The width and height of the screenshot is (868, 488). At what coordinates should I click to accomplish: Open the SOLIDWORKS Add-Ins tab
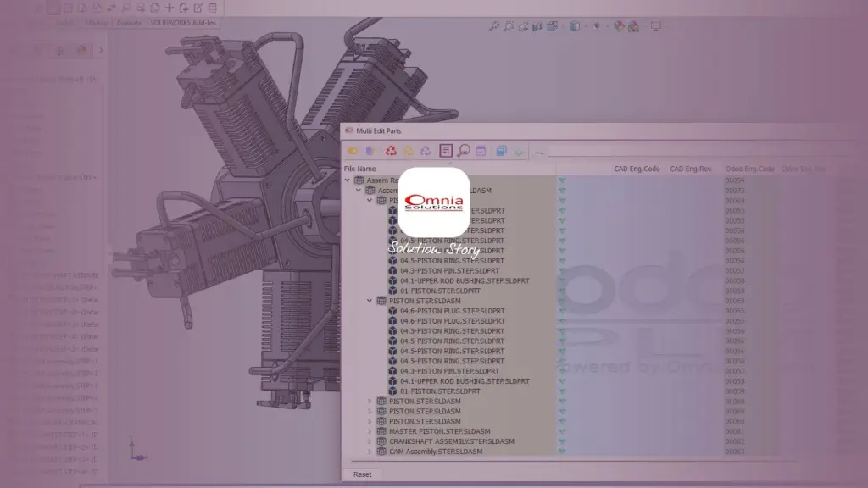pos(183,23)
